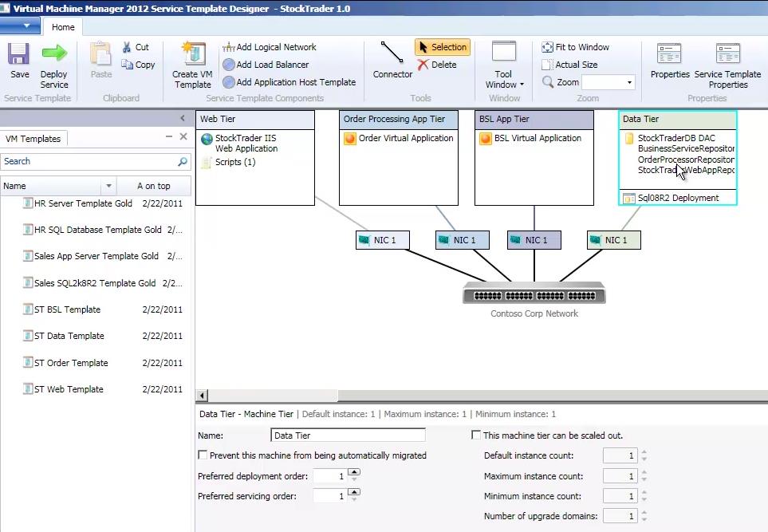768x532 pixels.
Task: Select the Data Tier NIC 1
Action: pyautogui.click(x=614, y=240)
